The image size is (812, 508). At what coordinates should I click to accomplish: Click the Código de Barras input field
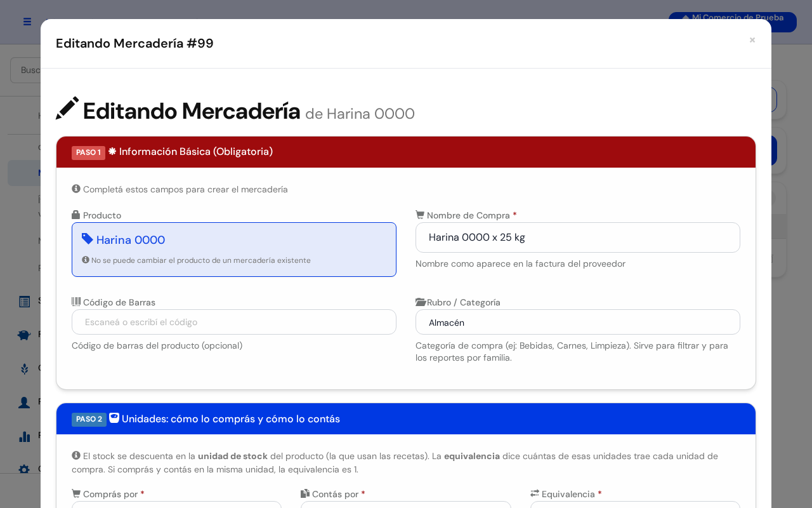[234, 322]
